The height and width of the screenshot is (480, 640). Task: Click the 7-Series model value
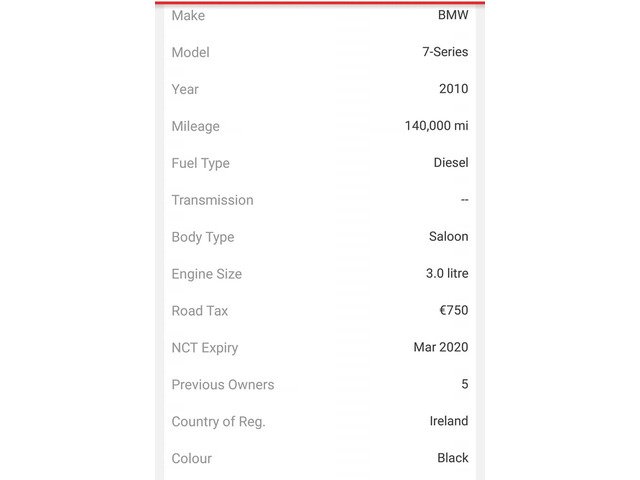[445, 52]
